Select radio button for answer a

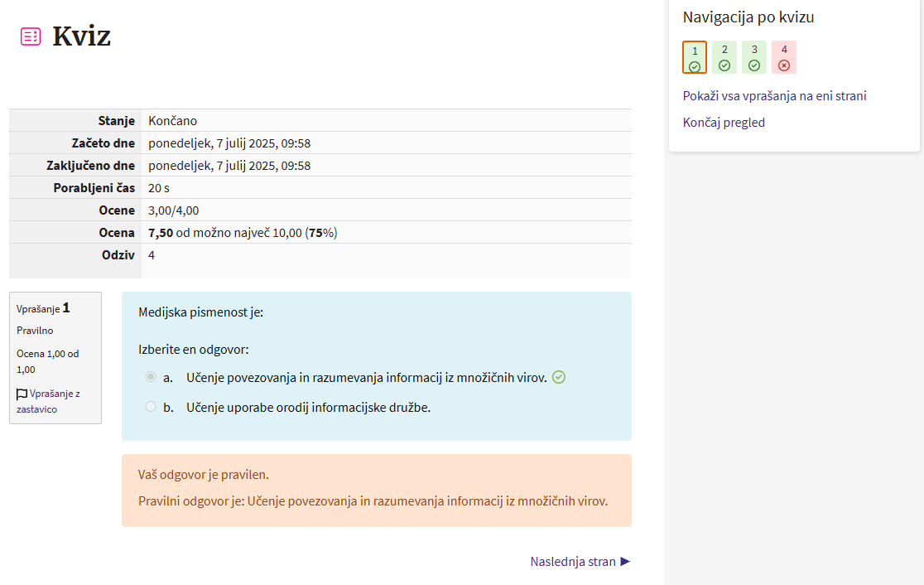(150, 377)
